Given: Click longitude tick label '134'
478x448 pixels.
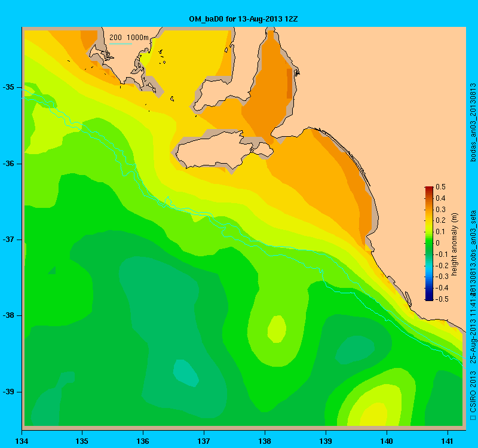Looking at the screenshot, I should pos(22,441).
